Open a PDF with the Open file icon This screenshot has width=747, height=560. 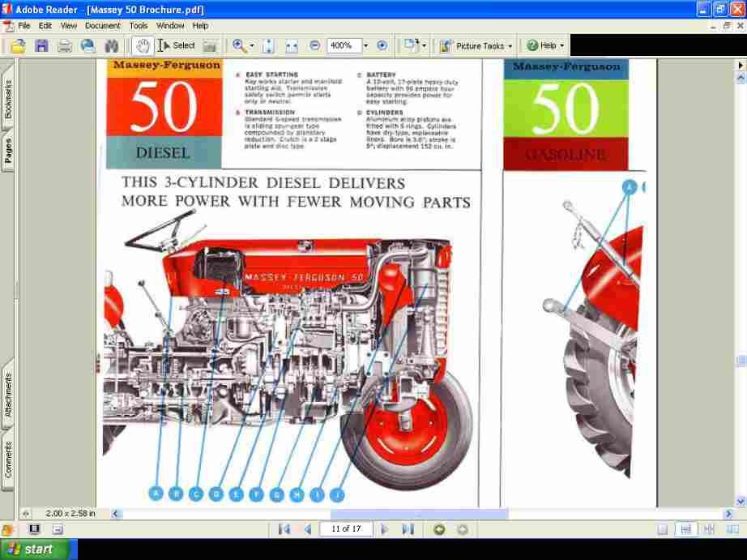click(x=18, y=45)
